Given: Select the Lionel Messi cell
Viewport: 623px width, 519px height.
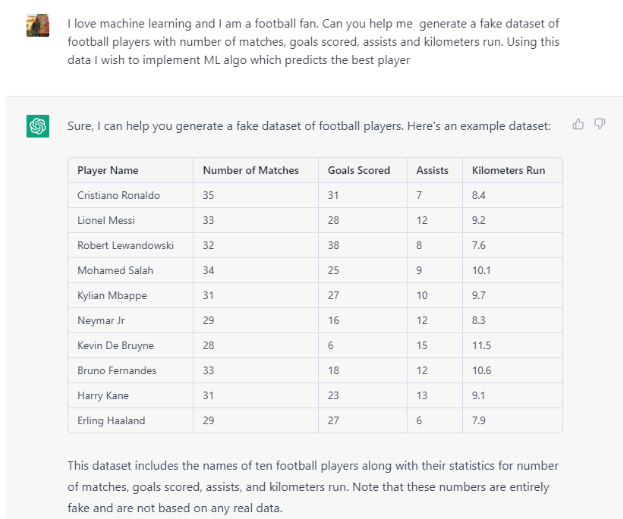Looking at the screenshot, I should click(x=106, y=220).
